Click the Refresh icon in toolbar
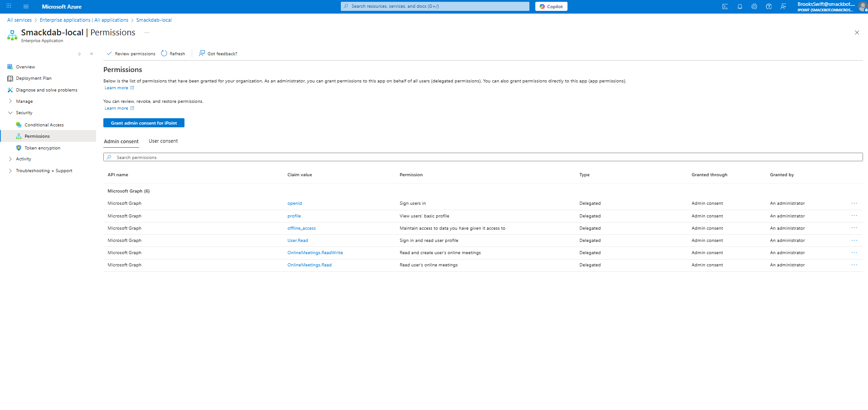The width and height of the screenshot is (868, 410). pyautogui.click(x=164, y=53)
